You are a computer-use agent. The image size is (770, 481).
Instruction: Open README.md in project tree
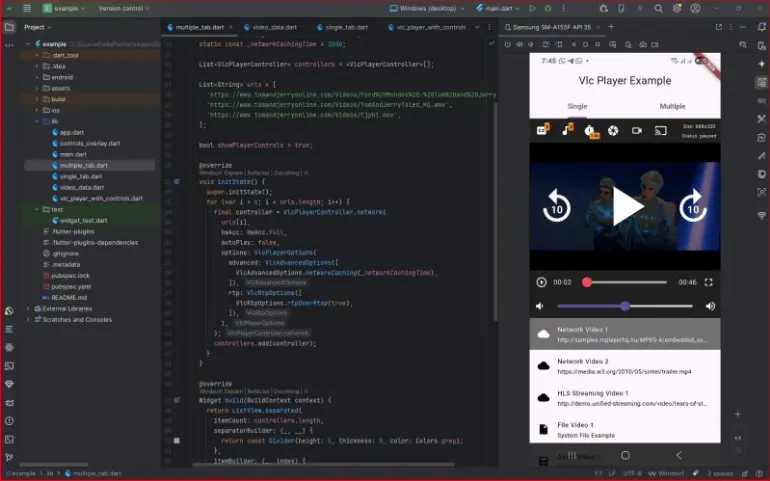coord(68,297)
